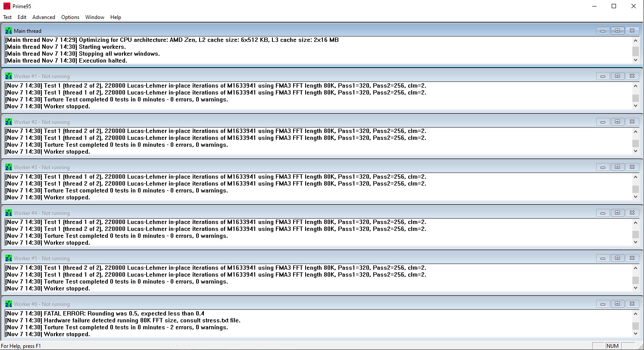Click the Worker #5 scrollbar down arrow
Image resolution: width=644 pixels, height=350 pixels.
tap(635, 288)
